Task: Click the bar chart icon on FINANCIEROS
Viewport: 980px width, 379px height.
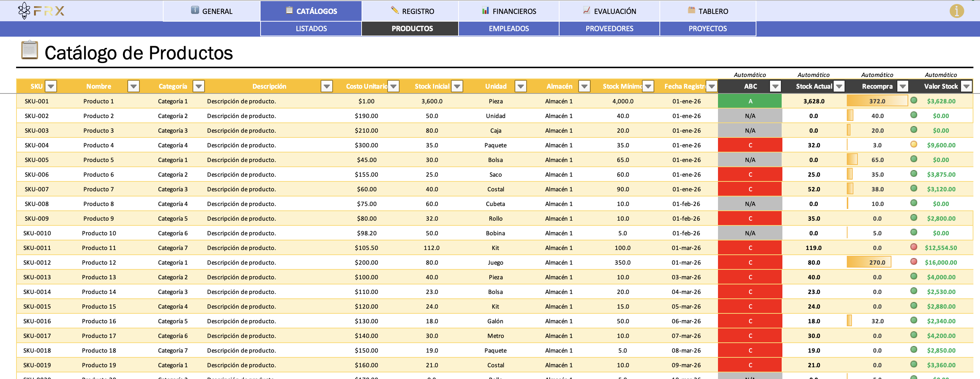Action: click(x=485, y=10)
